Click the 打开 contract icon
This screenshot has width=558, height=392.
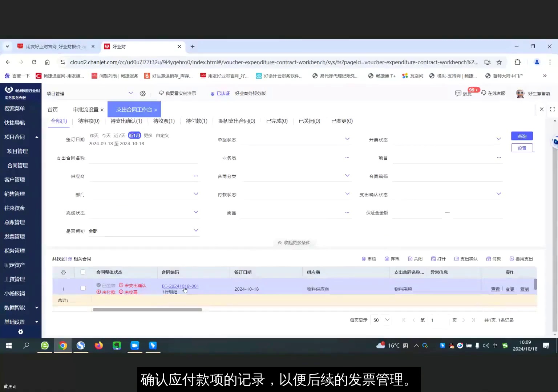[x=438, y=259]
